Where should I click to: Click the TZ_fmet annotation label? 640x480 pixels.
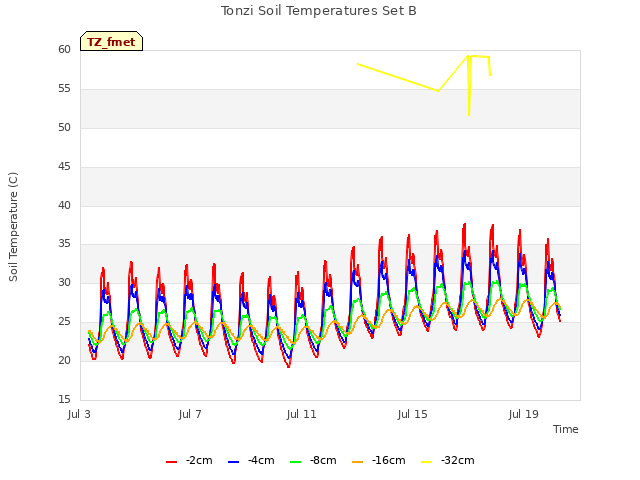click(111, 41)
